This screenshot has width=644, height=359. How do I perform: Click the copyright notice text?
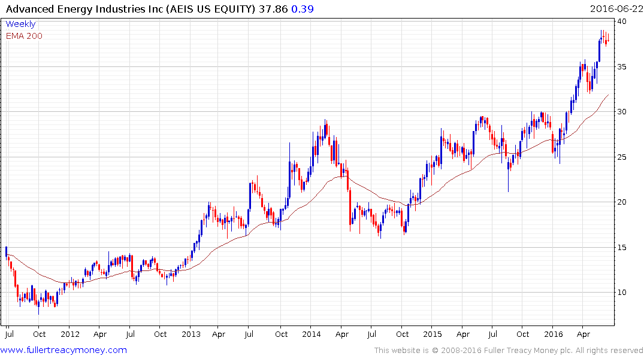[x=509, y=351]
